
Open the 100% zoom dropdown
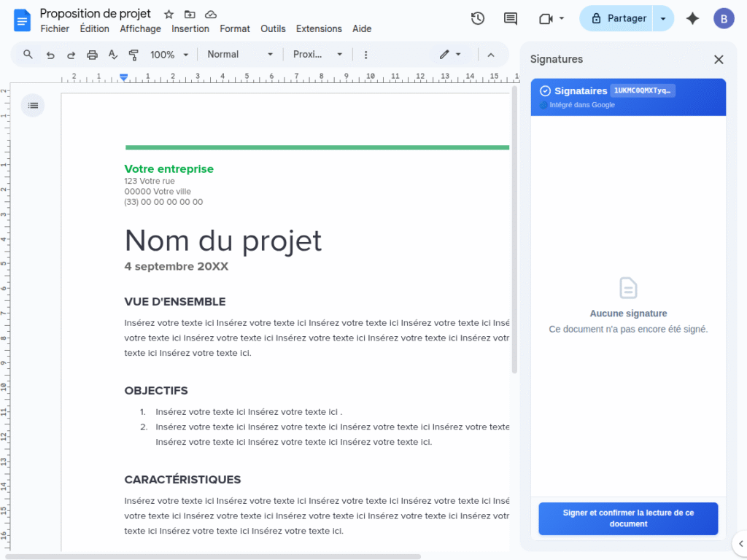point(169,55)
